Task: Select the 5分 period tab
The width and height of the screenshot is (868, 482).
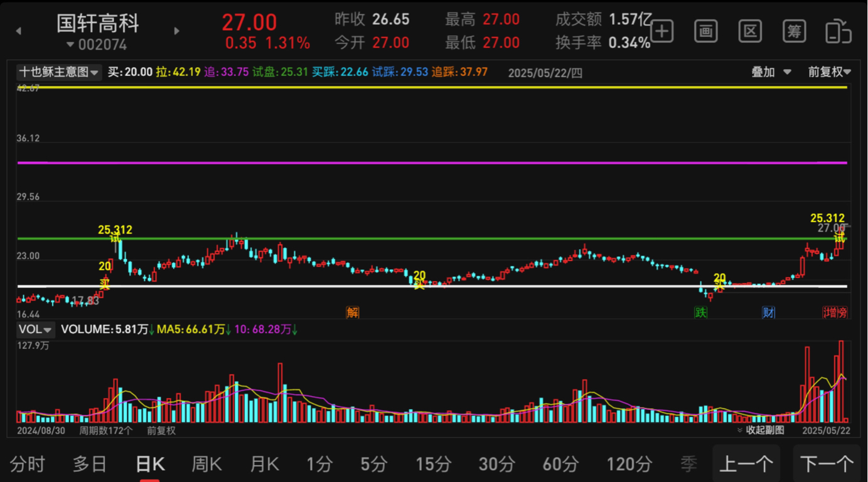Action: click(374, 464)
